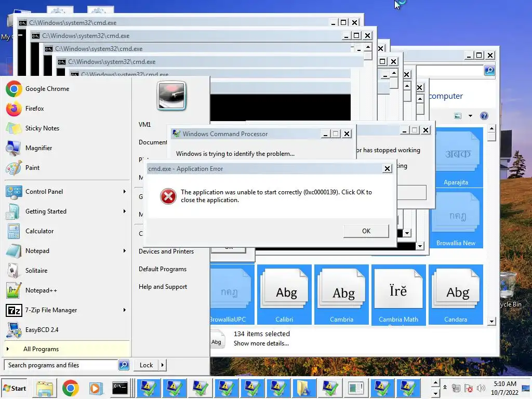Open the shutdown options arrow next to Lock

coord(162,365)
